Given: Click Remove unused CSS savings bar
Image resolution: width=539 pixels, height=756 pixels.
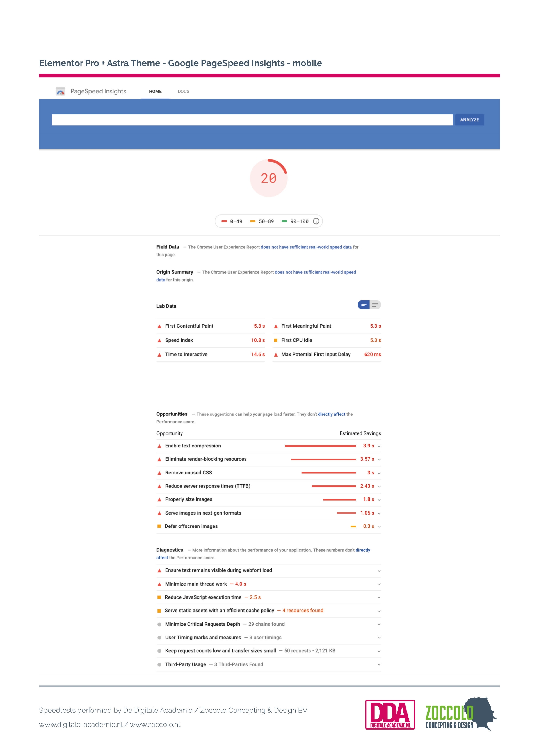Looking at the screenshot, I should click(328, 473).
